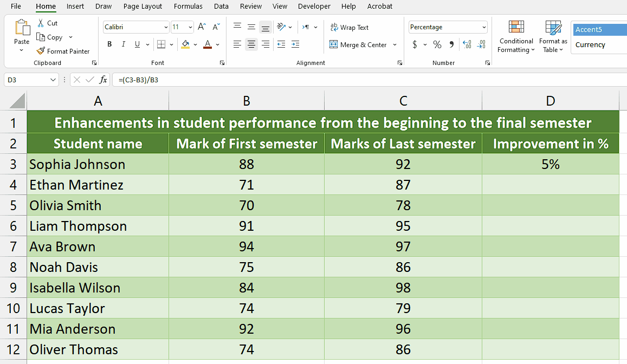
Task: Open the fill color dropdown arrow
Action: coord(195,44)
